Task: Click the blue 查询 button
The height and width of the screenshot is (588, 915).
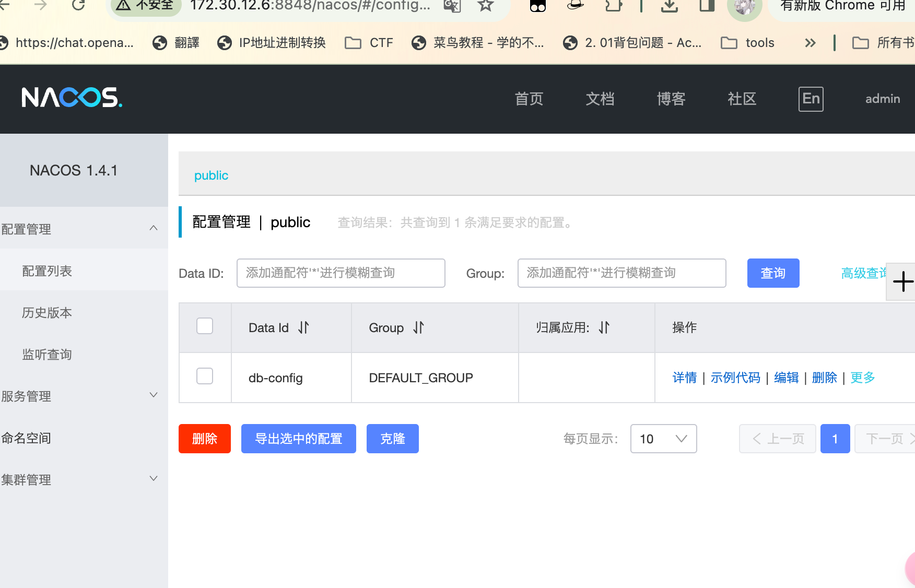Action: pyautogui.click(x=773, y=273)
